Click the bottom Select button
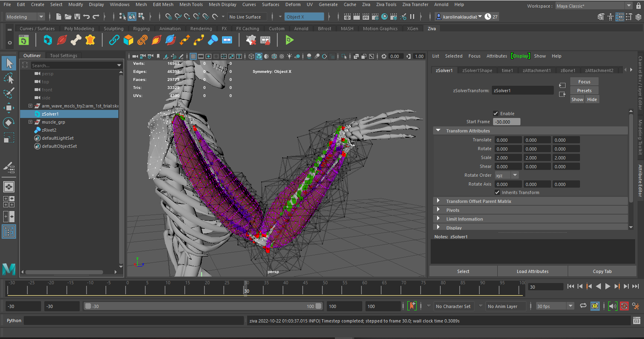The image size is (644, 339). pos(463,271)
